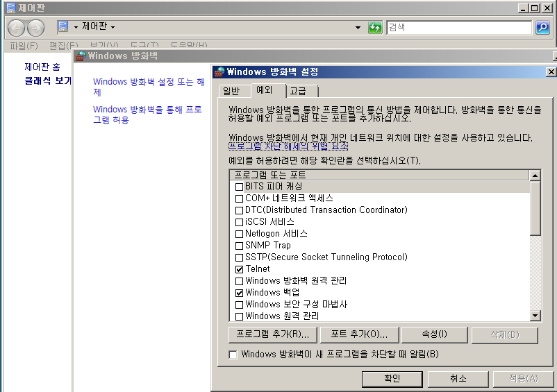
Task: Click the 속성(I) button
Action: [434, 335]
